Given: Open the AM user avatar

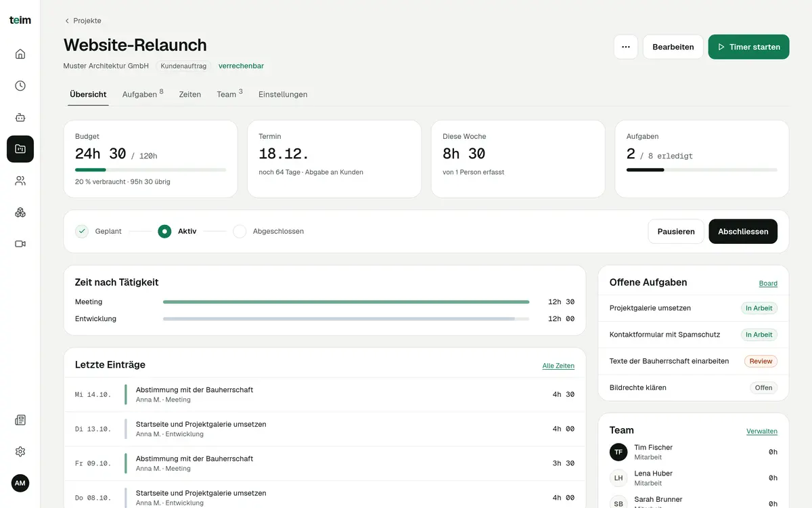Looking at the screenshot, I should [x=20, y=483].
